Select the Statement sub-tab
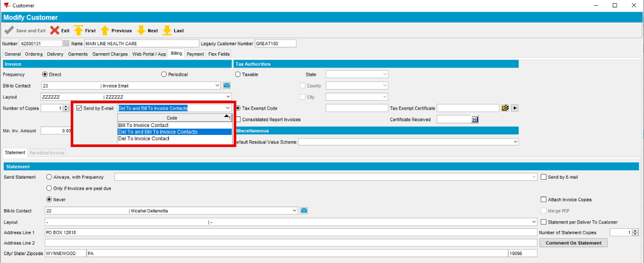Image resolution: width=644 pixels, height=263 pixels. [15, 153]
